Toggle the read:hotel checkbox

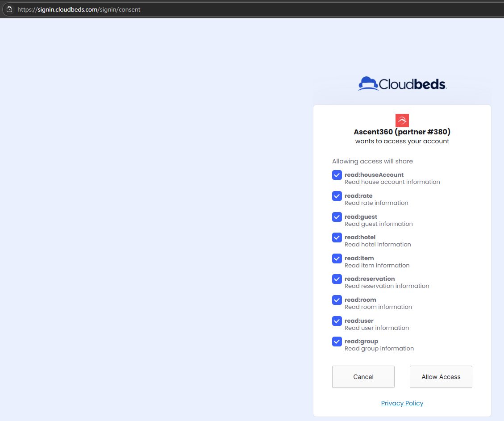(337, 238)
